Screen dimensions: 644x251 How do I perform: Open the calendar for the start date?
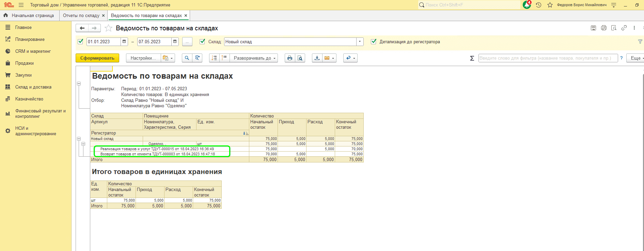pos(124,42)
